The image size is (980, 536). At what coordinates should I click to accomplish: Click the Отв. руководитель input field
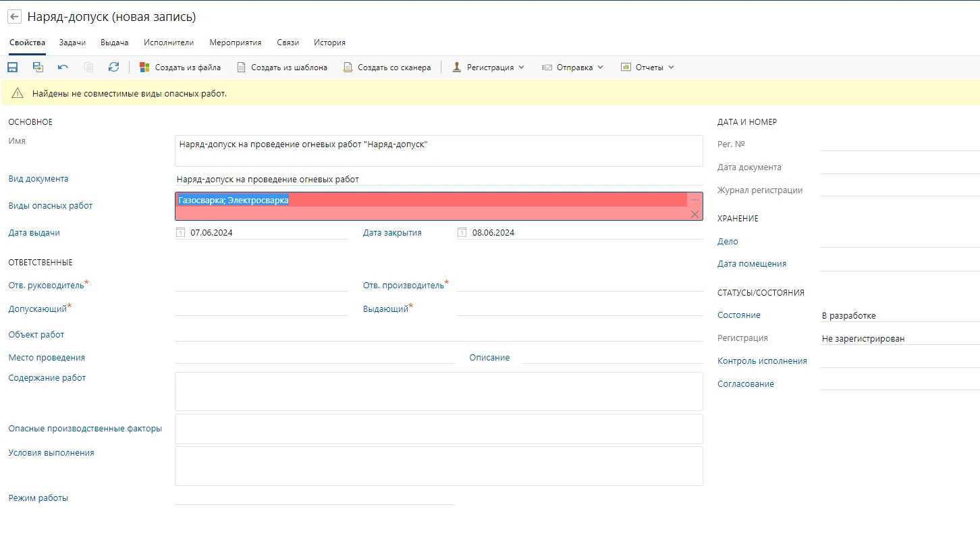261,285
